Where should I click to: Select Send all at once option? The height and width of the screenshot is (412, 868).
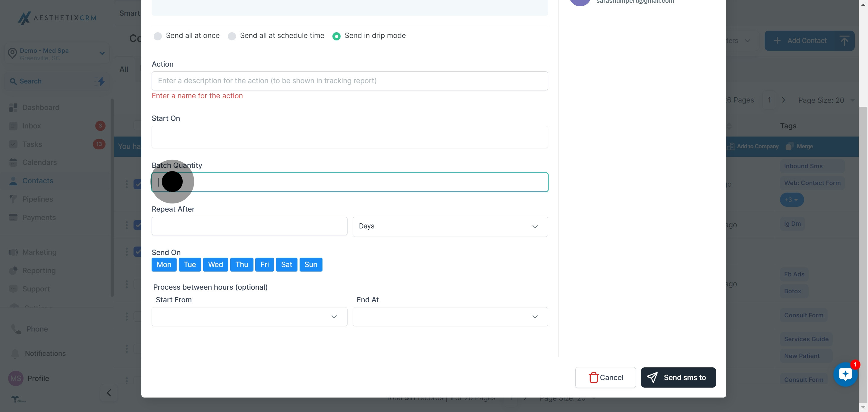[x=158, y=36]
